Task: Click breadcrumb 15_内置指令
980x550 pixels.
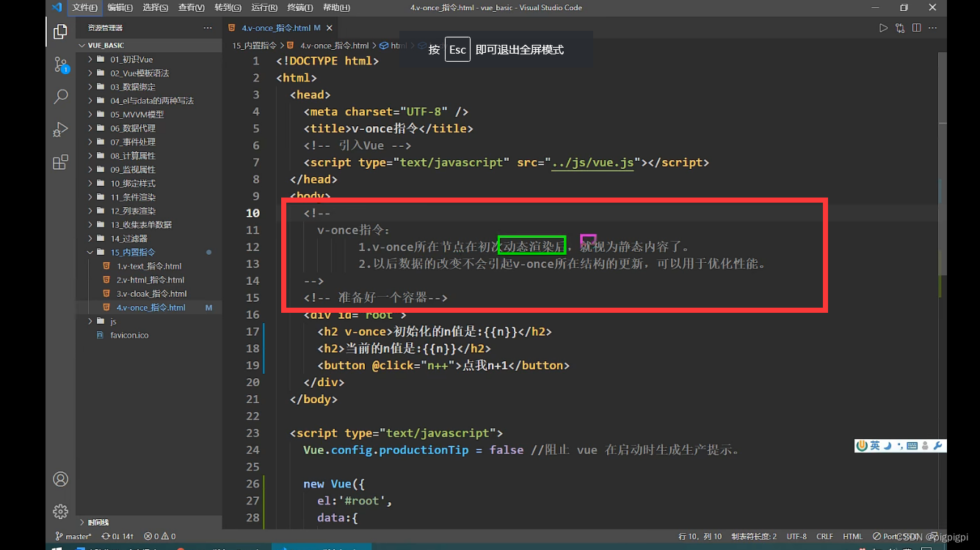Action: 255,46
